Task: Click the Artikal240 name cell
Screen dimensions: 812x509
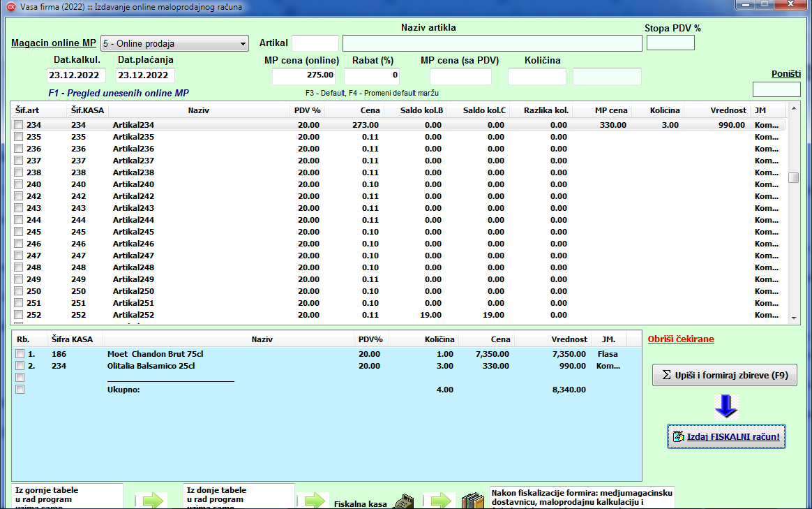Action: pyautogui.click(x=134, y=184)
